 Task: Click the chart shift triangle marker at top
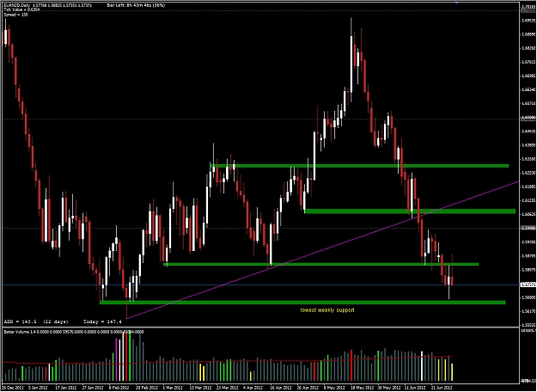pyautogui.click(x=456, y=3)
